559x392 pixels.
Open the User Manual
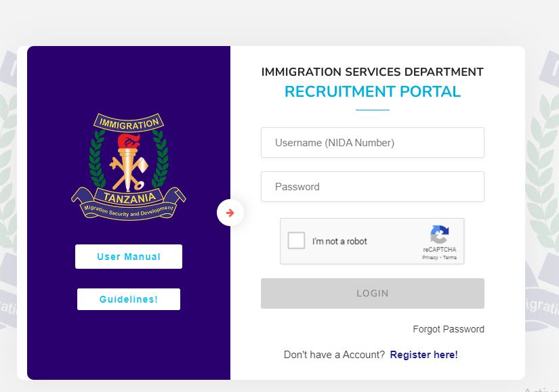point(129,257)
